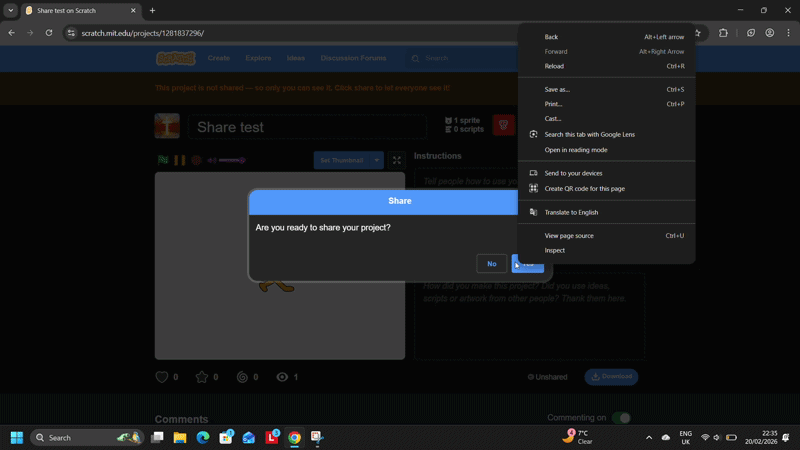This screenshot has width=800, height=450.
Task: Open a new tab with plus icon
Action: point(153,10)
